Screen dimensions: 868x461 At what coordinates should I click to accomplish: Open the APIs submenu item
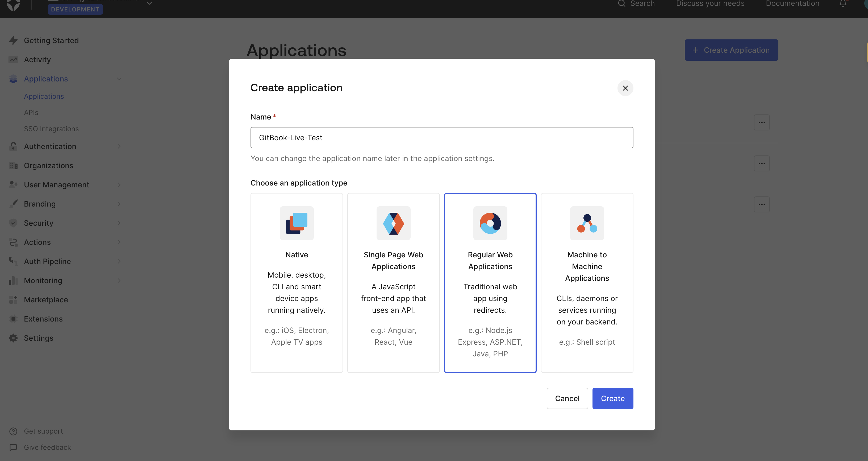[x=31, y=113]
